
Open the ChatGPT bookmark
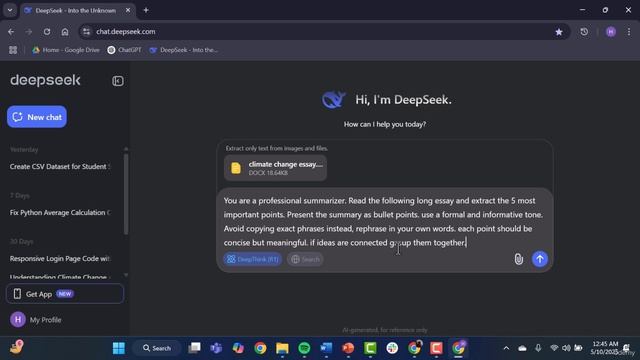tap(124, 50)
